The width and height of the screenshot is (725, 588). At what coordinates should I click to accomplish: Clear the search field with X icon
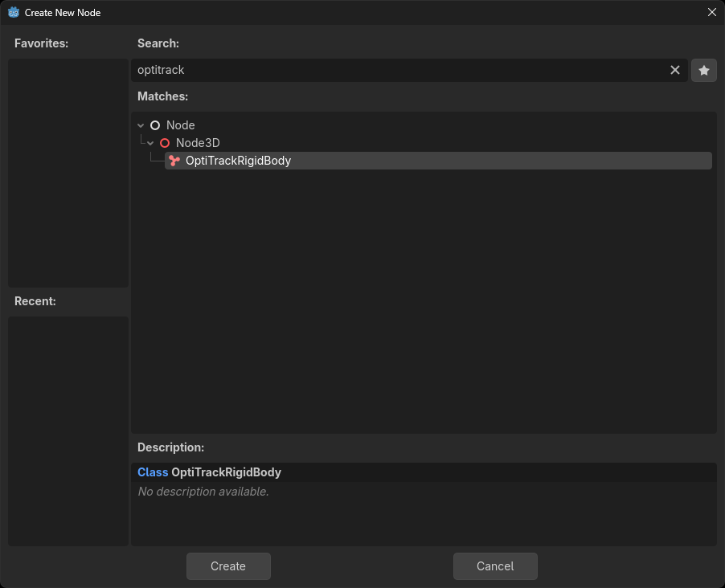(x=674, y=70)
